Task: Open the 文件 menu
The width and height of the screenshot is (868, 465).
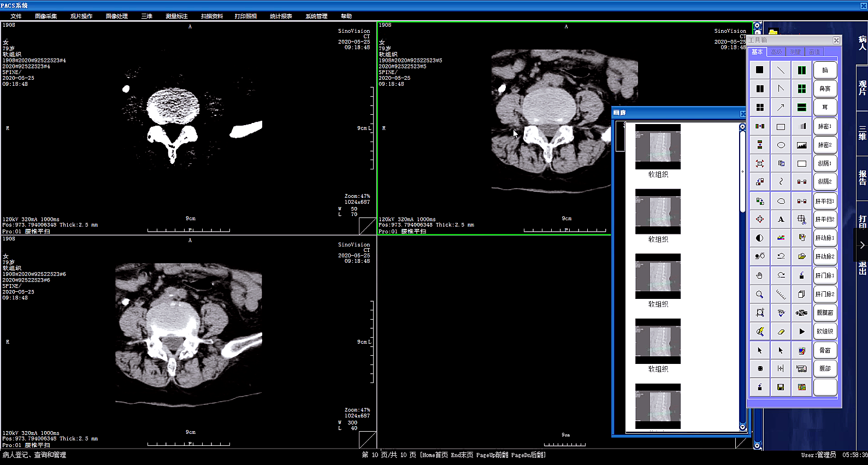Action: click(x=16, y=16)
